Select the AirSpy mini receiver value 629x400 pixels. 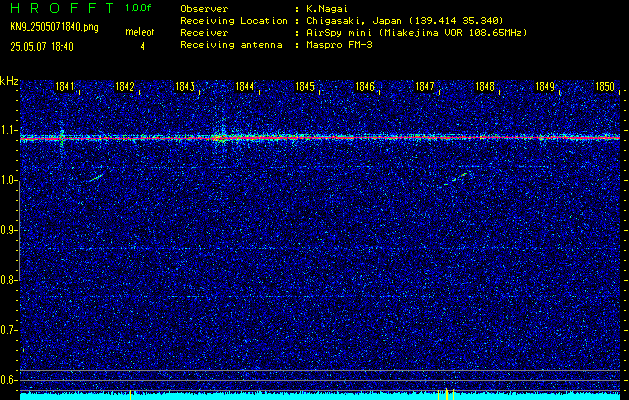[417, 32]
